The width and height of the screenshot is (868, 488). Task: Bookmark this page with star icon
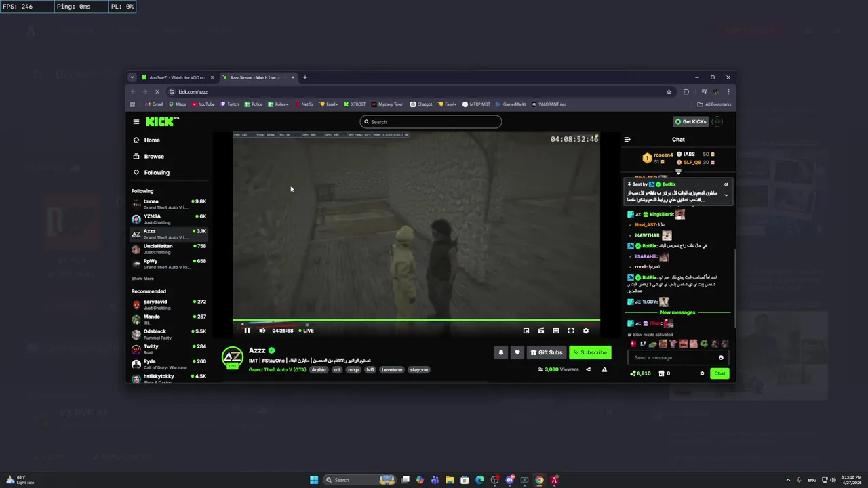[669, 91]
